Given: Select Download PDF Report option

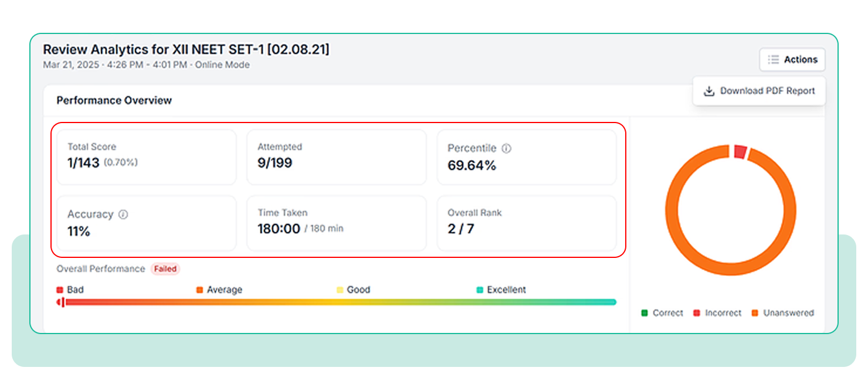Looking at the screenshot, I should coord(759,91).
